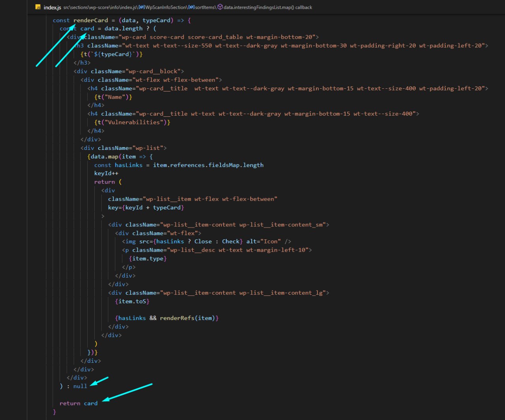Screen dimensions: 505x420
Task: Click the wp-list__desc class name
Action: [192, 250]
